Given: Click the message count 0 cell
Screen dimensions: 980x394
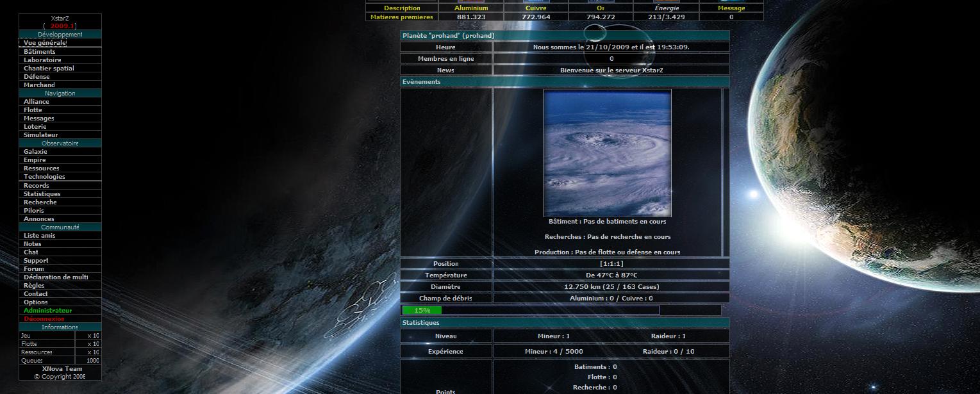Looking at the screenshot, I should tap(731, 17).
